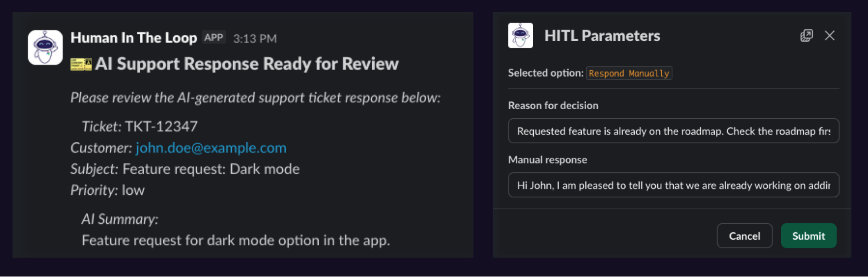Viewport: 868px width, 277px height.
Task: Focus the Reason for decision text field
Action: 673,131
